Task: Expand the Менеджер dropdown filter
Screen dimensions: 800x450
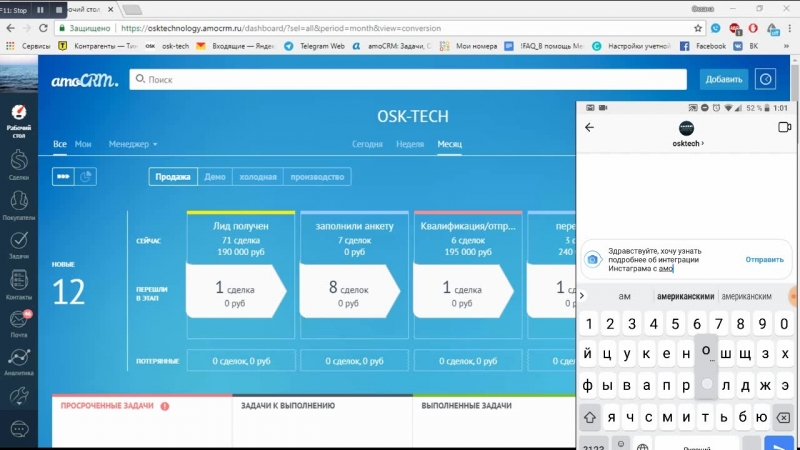Action: (x=133, y=144)
